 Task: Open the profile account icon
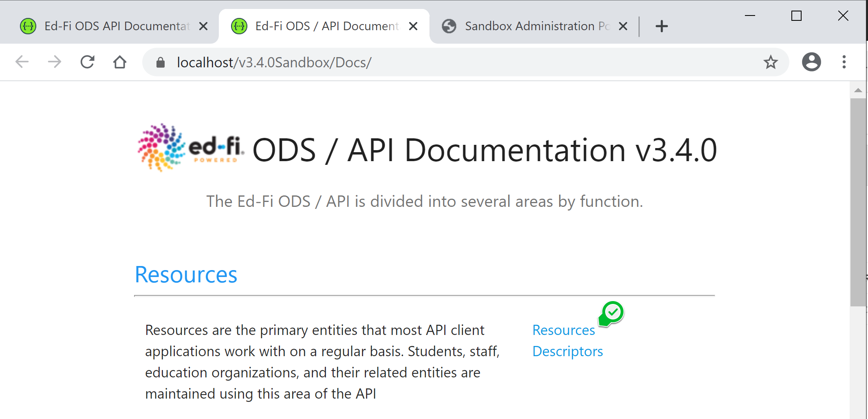point(811,62)
